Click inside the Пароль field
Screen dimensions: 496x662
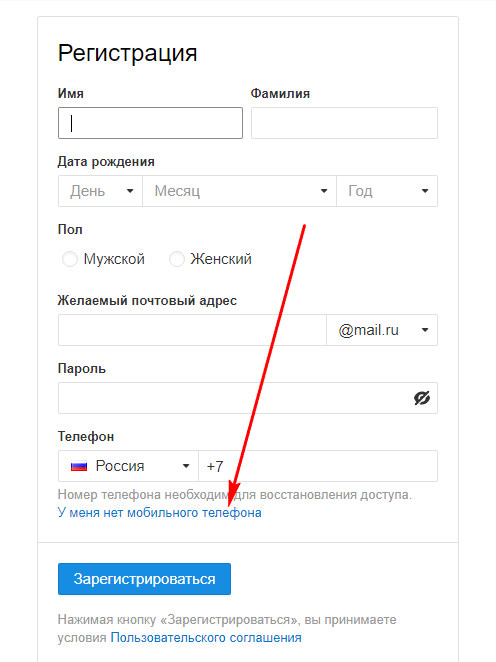pyautogui.click(x=248, y=398)
